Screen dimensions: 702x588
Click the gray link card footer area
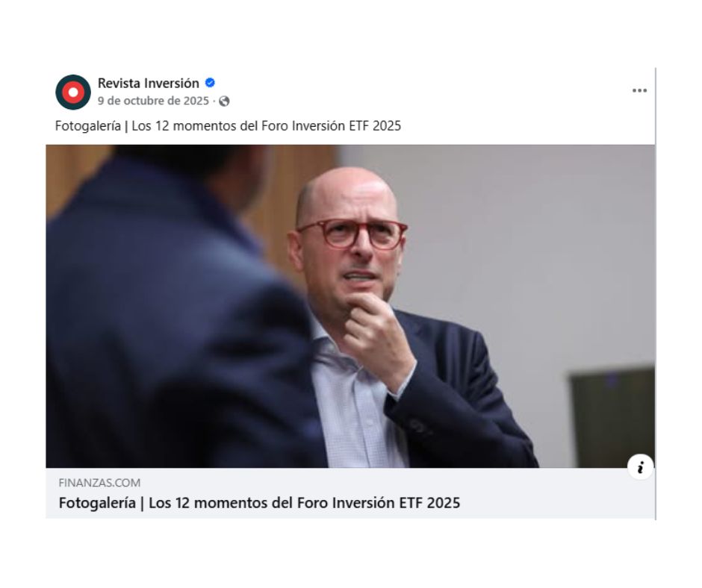[x=350, y=493]
